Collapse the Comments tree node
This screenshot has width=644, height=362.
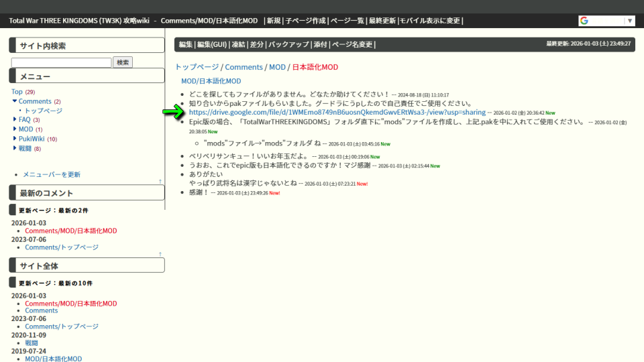pos(14,101)
